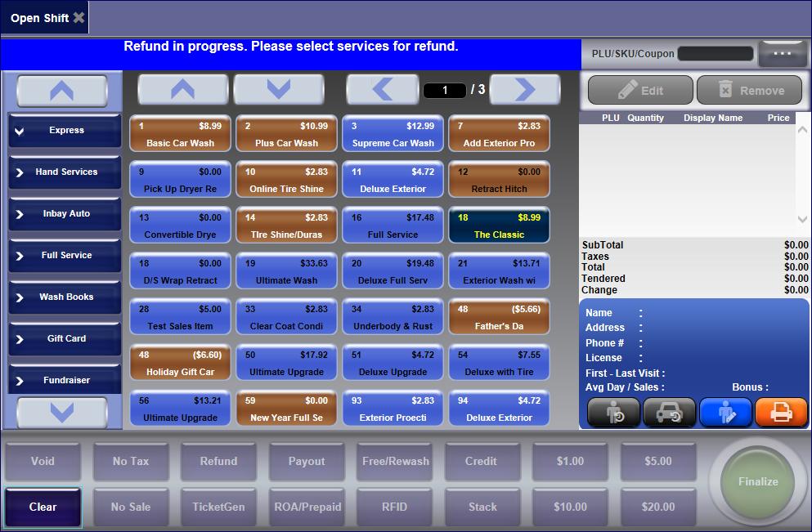This screenshot has width=812, height=532.
Task: Click the page number box showing 1
Action: tap(444, 91)
